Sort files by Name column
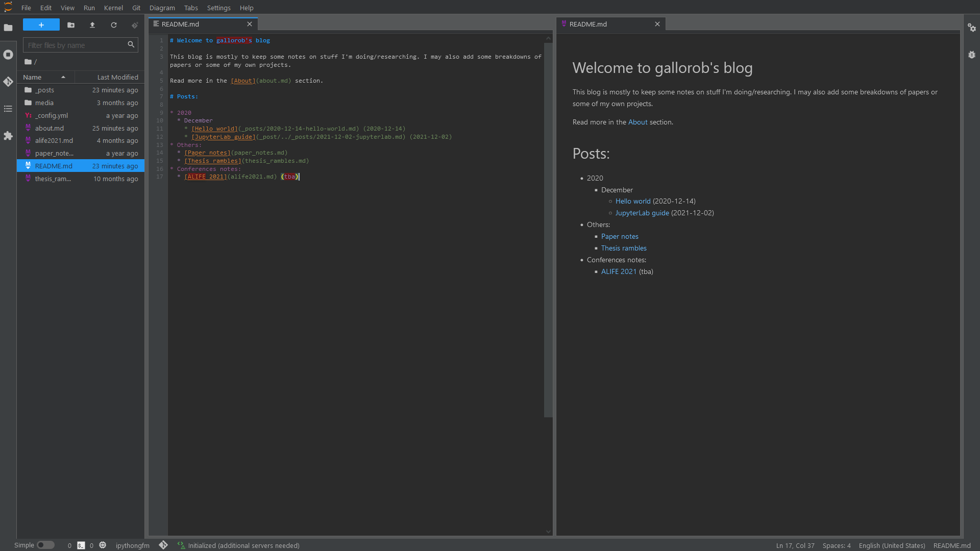Viewport: 980px width, 551px height. (33, 77)
